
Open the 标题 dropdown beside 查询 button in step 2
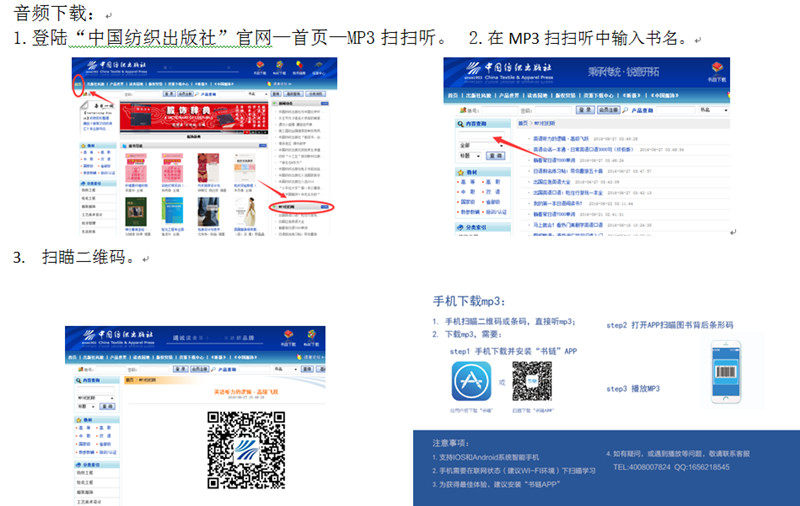[x=470, y=156]
